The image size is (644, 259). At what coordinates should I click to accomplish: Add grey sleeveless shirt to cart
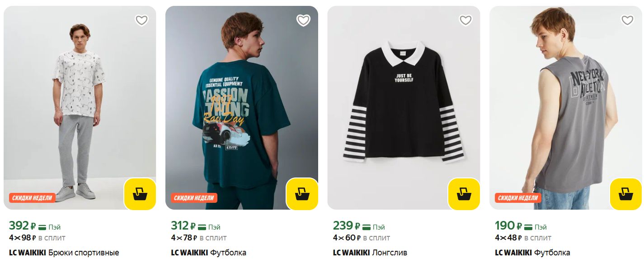625,194
